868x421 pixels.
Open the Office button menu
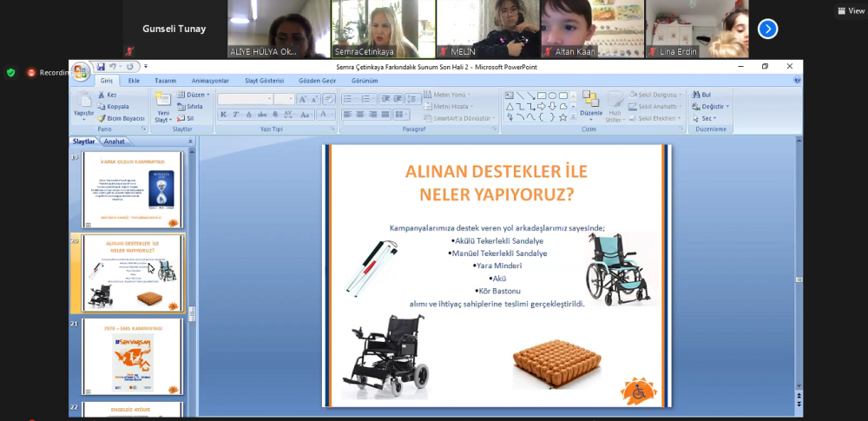tap(80, 71)
